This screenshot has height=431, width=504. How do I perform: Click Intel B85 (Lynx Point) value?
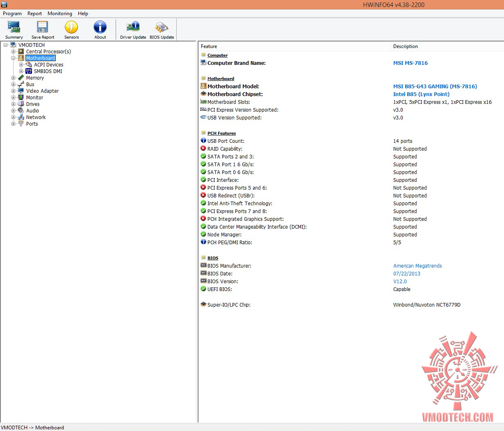pyautogui.click(x=421, y=94)
